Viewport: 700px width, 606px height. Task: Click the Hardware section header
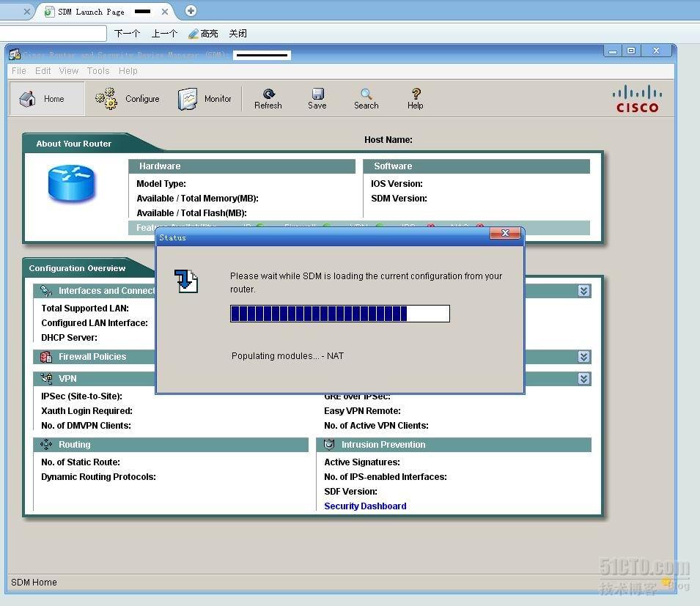point(242,166)
